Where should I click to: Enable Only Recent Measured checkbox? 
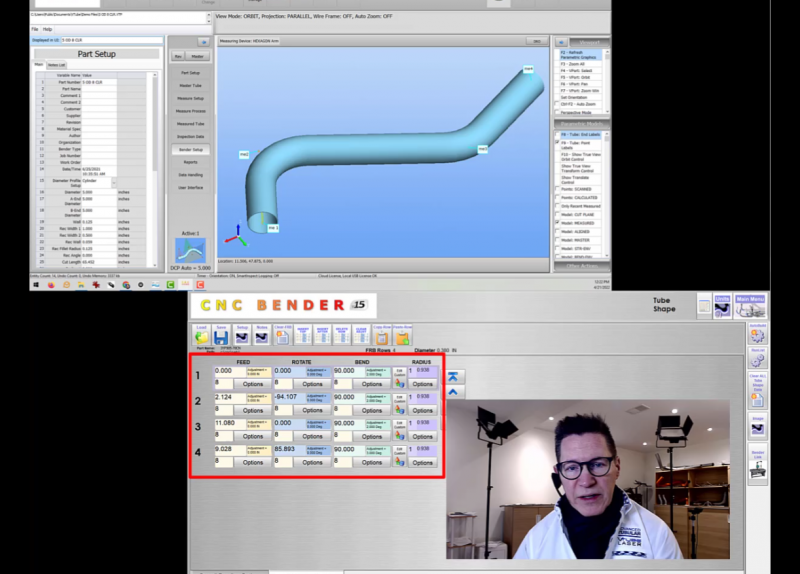(558, 206)
